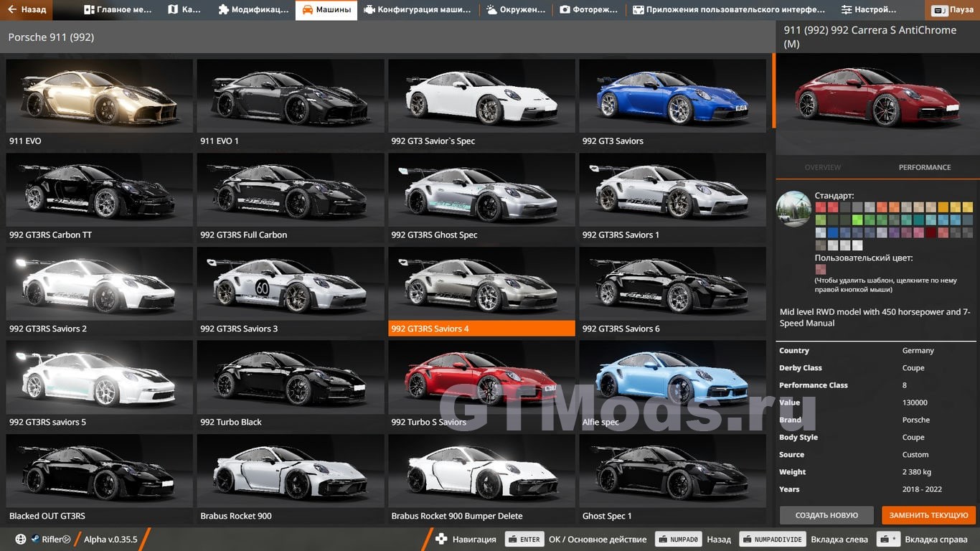Select the custom color swatch under Пользовательский цвет
This screenshot has height=551, width=980.
pos(821,269)
